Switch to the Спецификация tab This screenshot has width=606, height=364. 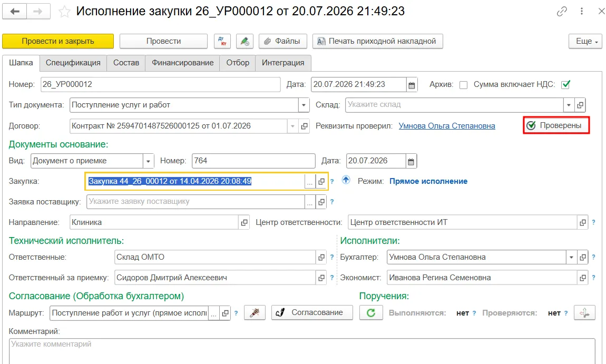[73, 63]
